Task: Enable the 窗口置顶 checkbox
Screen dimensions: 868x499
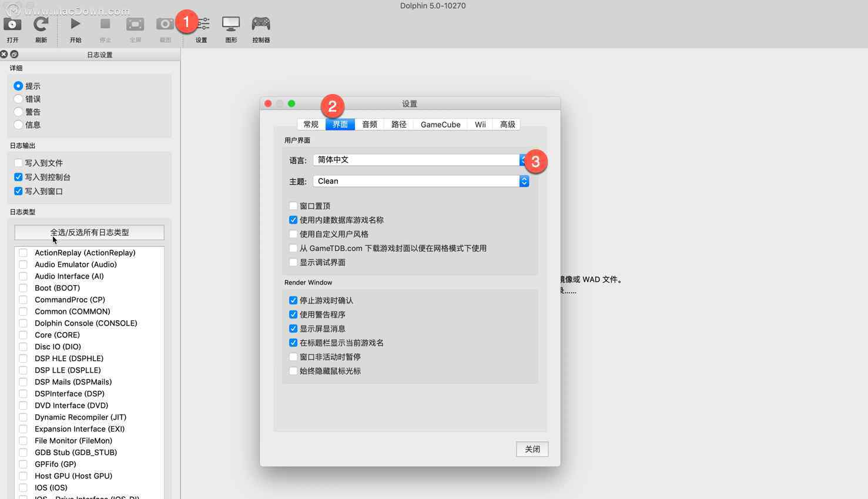Action: tap(293, 206)
